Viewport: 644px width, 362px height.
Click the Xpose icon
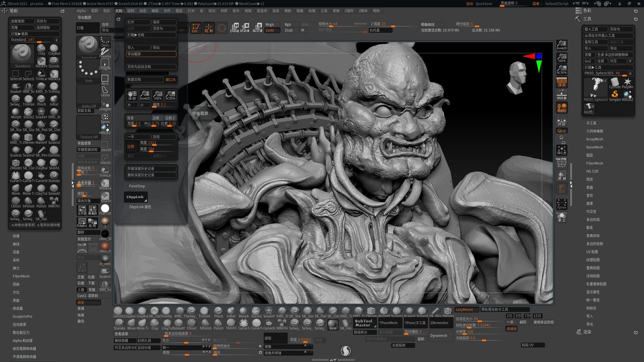pos(561,204)
